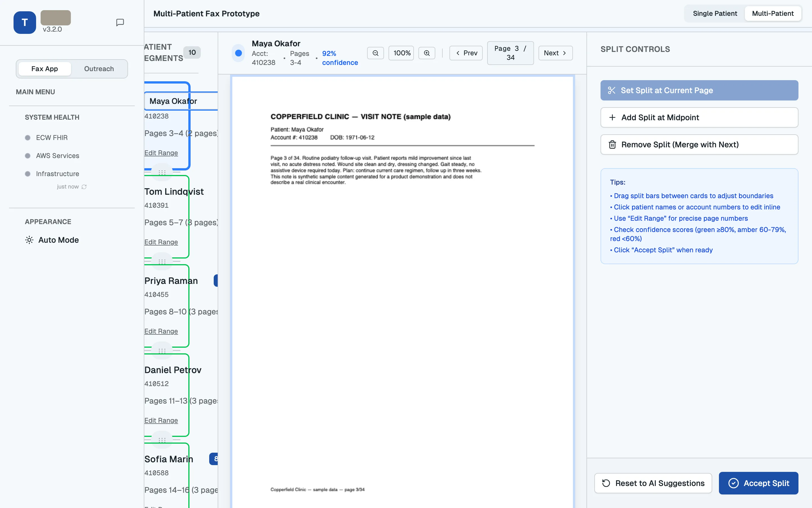
Task: Click the 100% zoom level button
Action: click(401, 53)
